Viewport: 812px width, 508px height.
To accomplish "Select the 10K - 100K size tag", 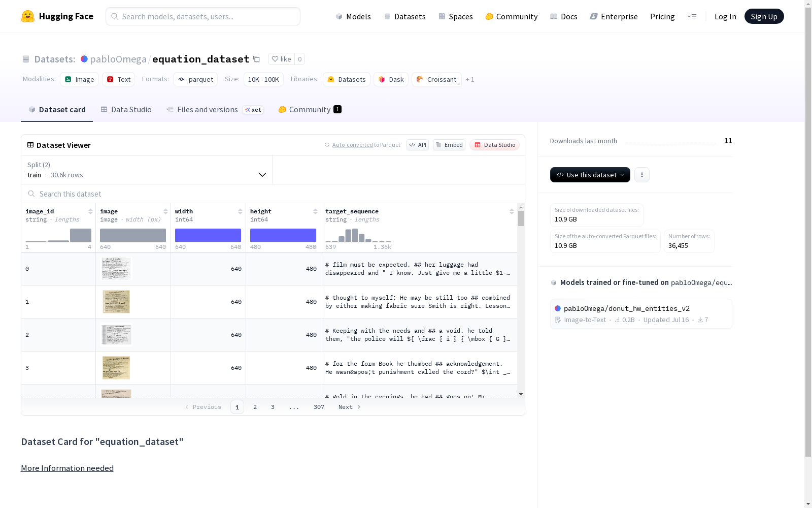I will [263, 79].
